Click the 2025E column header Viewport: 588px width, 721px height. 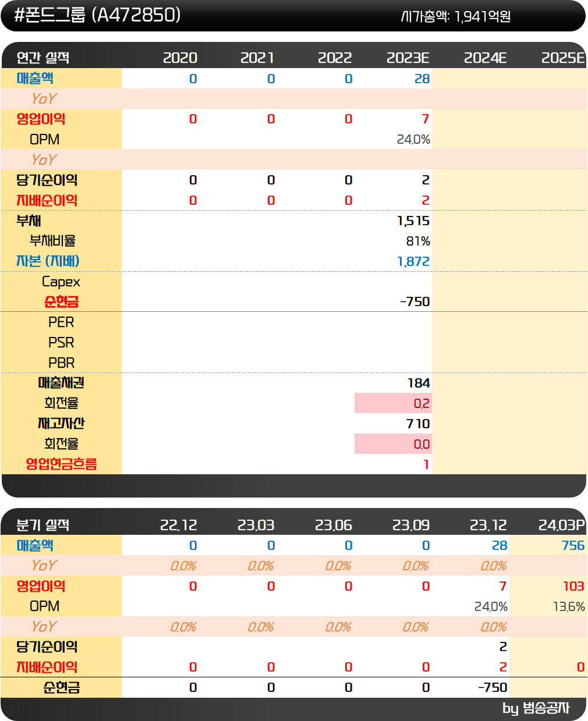point(563,58)
